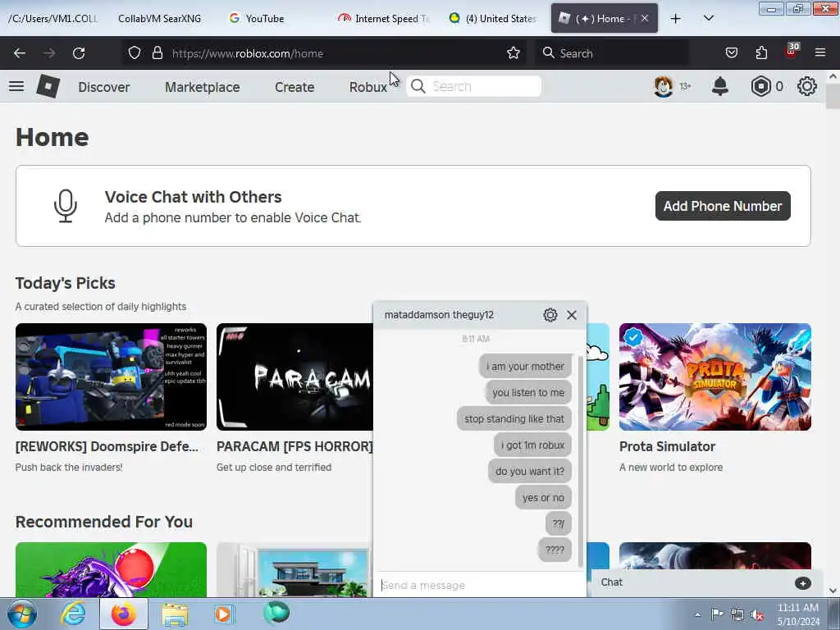
Task: Open the extension icon with 30 badge
Action: [792, 52]
